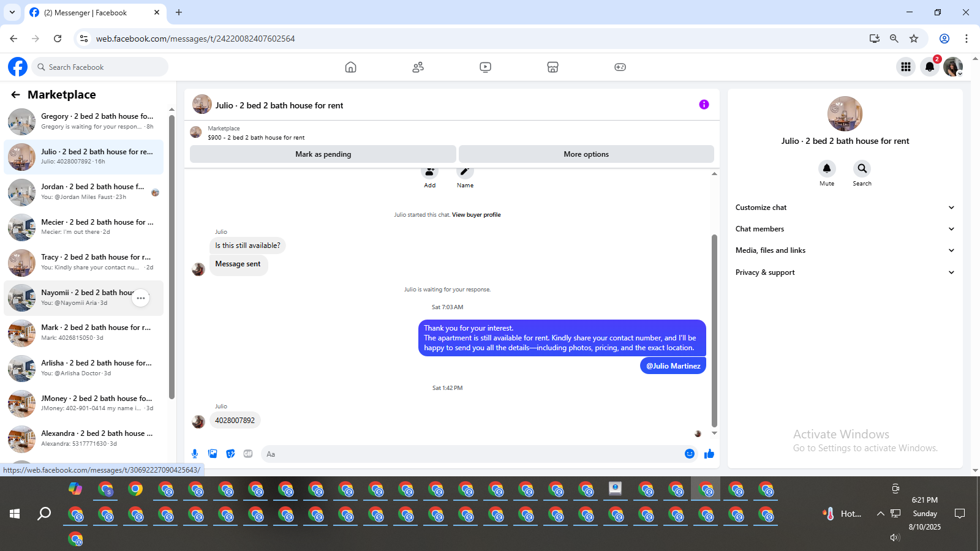Send a thumbs up like
The height and width of the screenshot is (551, 980).
(709, 454)
